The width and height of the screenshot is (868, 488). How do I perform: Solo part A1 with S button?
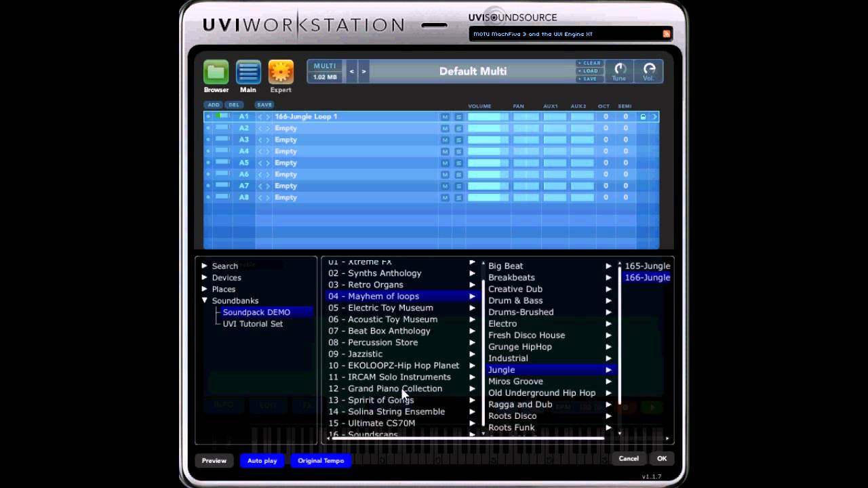[458, 117]
